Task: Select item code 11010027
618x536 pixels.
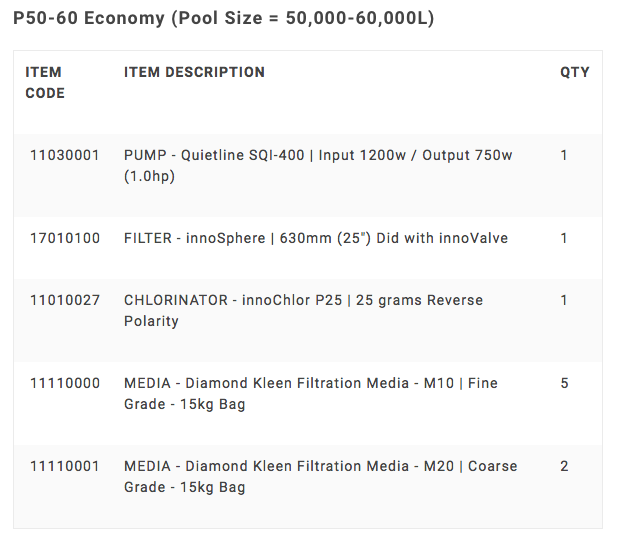Action: point(65,300)
